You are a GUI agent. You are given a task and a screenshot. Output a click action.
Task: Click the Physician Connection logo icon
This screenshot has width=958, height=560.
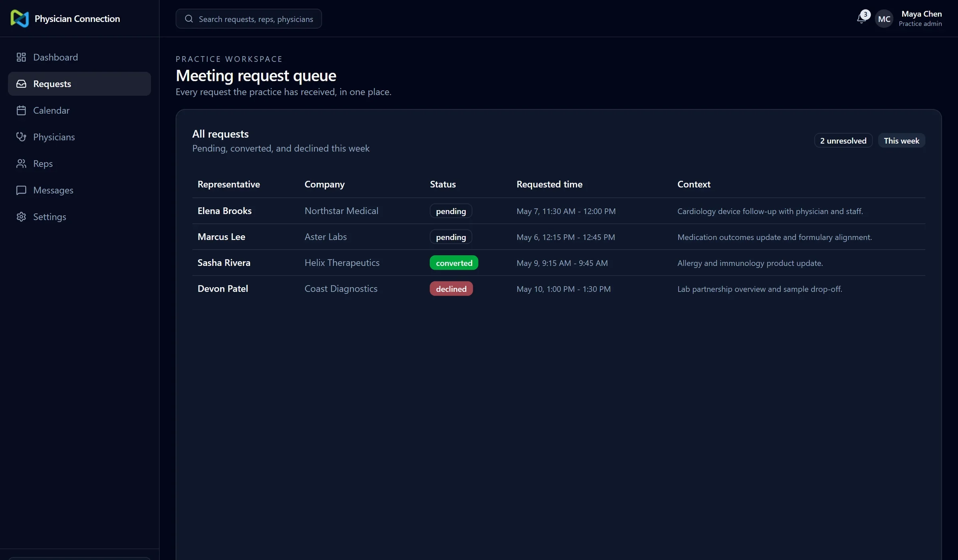(x=20, y=18)
